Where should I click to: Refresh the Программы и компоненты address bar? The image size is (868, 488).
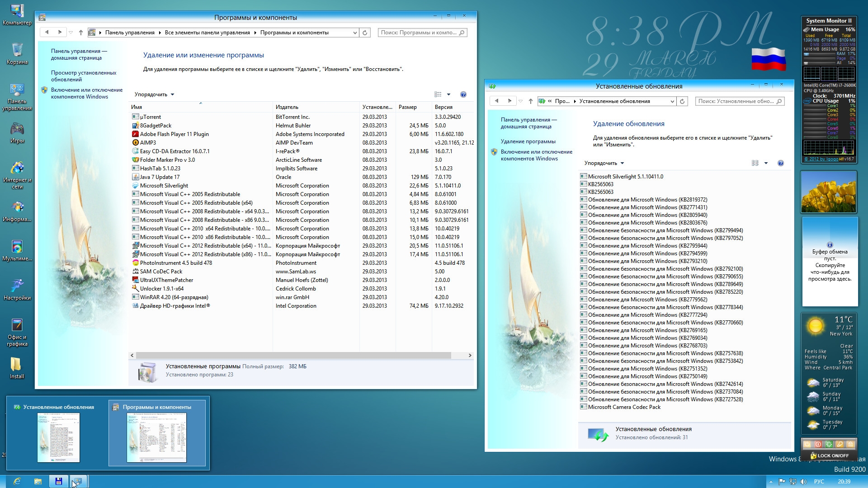365,33
